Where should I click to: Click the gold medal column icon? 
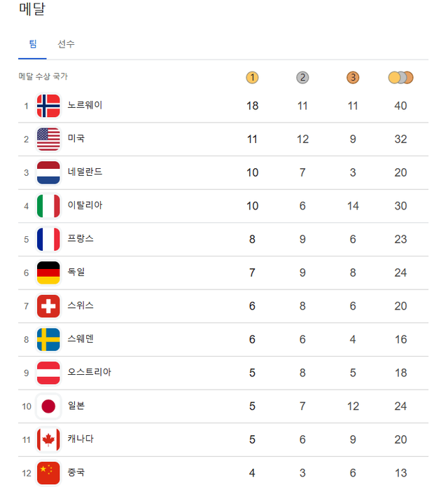tap(253, 77)
